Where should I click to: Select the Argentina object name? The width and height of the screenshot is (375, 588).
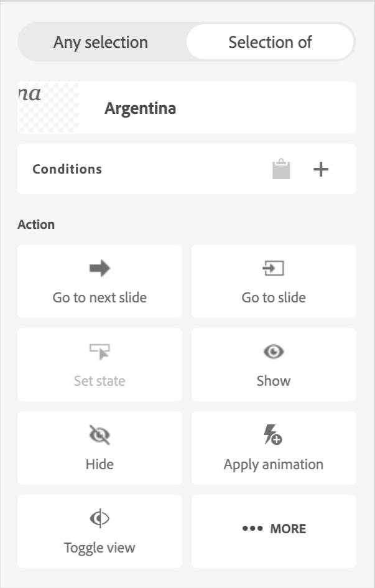coord(140,108)
